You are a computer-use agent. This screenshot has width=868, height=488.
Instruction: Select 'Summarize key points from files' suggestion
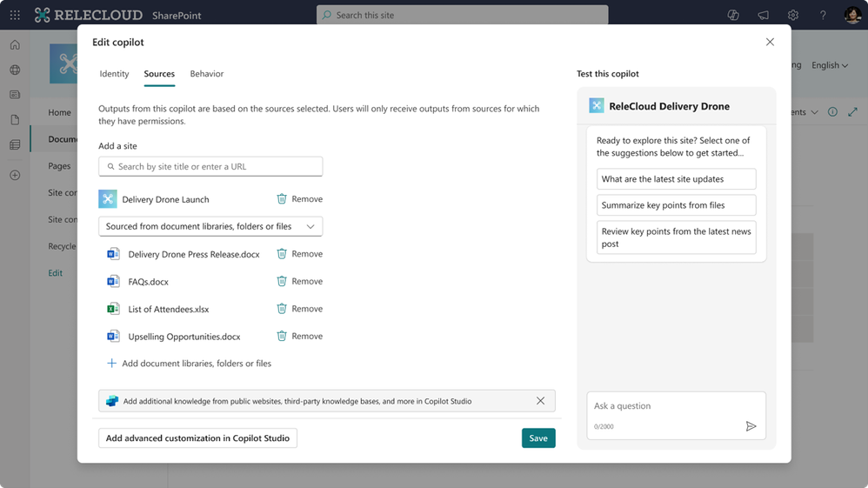[x=676, y=205]
